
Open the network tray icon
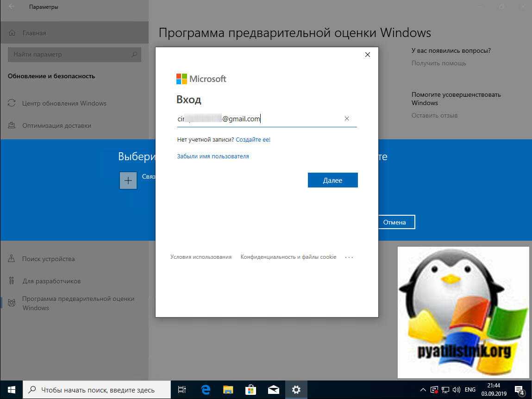click(x=445, y=390)
